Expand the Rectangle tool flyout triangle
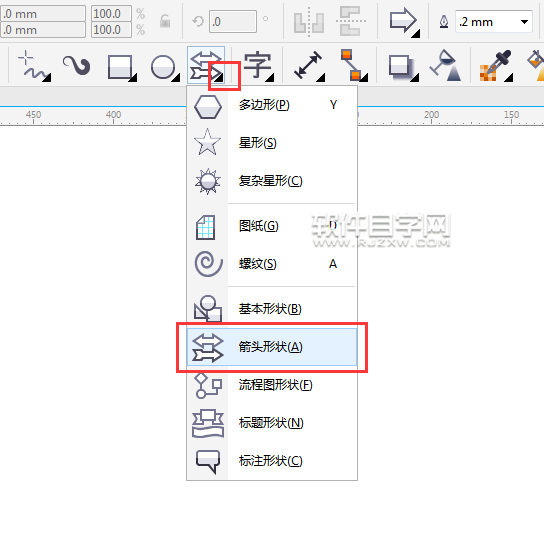The height and width of the screenshot is (534, 544). coord(133,78)
